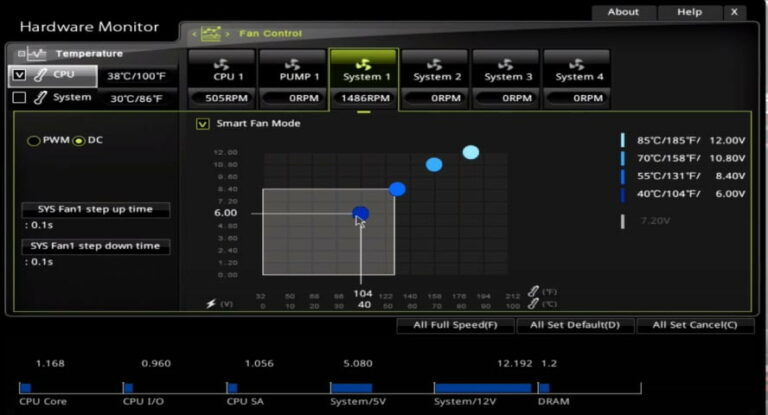The height and width of the screenshot is (415, 768).
Task: Open SYS Fan1 step down time setting
Action: [95, 246]
